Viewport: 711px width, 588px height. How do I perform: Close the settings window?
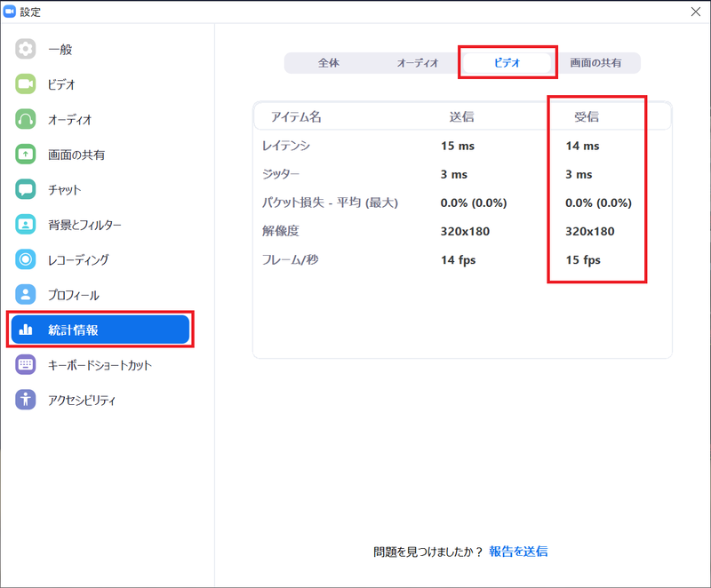tap(696, 12)
